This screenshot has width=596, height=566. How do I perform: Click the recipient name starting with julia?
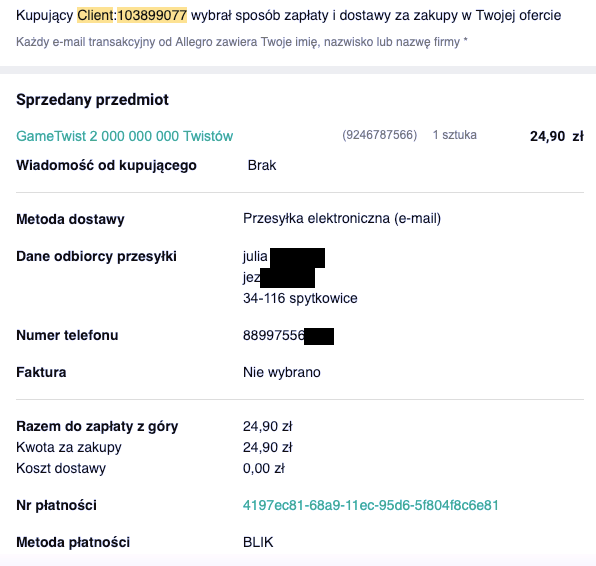(x=284, y=257)
